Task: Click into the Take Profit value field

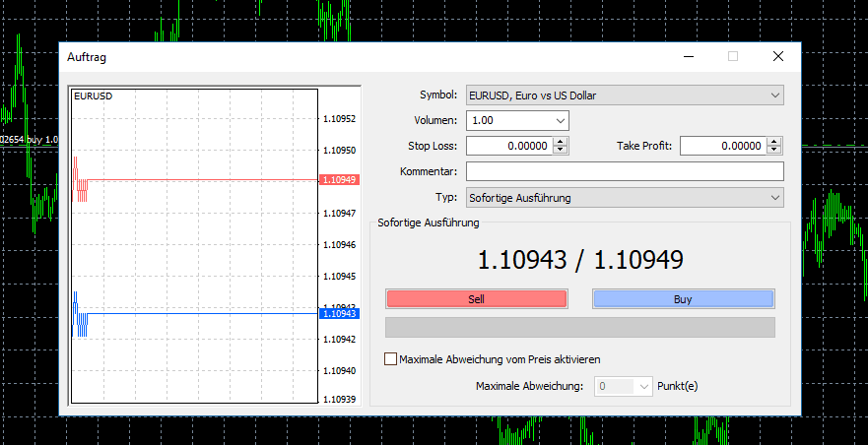Action: tap(723, 146)
